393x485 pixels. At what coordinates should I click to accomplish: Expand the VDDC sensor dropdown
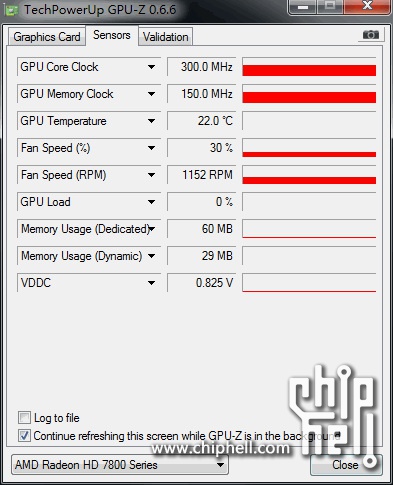(x=151, y=283)
